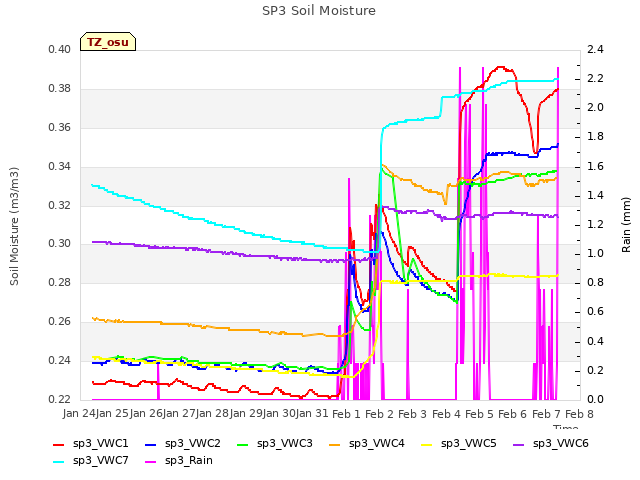Click the 0.40 soil moisture tick label

click(60, 50)
